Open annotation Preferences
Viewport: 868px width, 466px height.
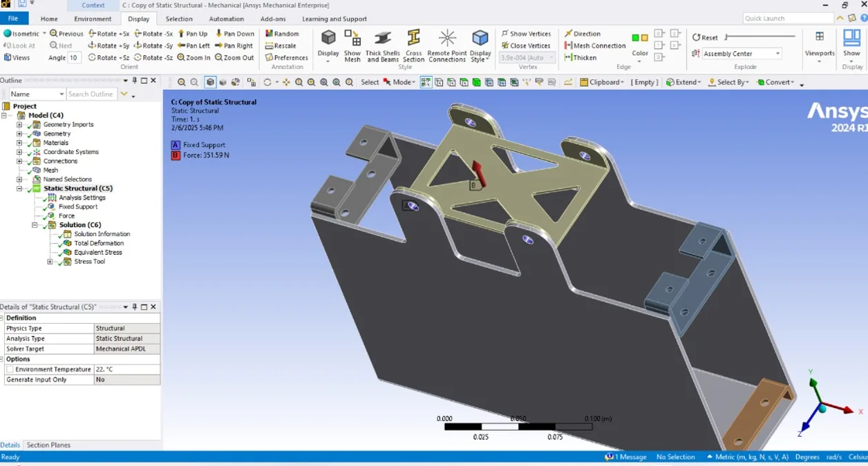[287, 57]
